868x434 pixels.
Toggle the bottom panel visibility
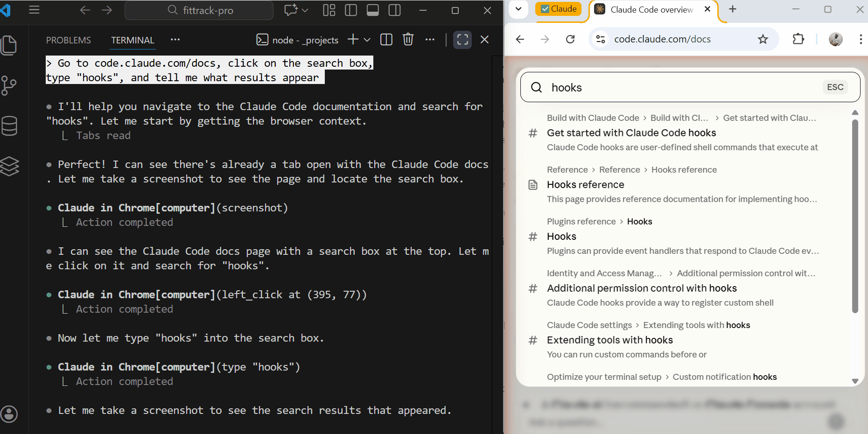pyautogui.click(x=373, y=10)
